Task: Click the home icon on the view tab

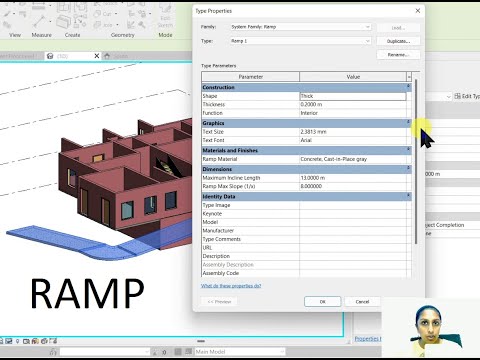Action: click(107, 56)
